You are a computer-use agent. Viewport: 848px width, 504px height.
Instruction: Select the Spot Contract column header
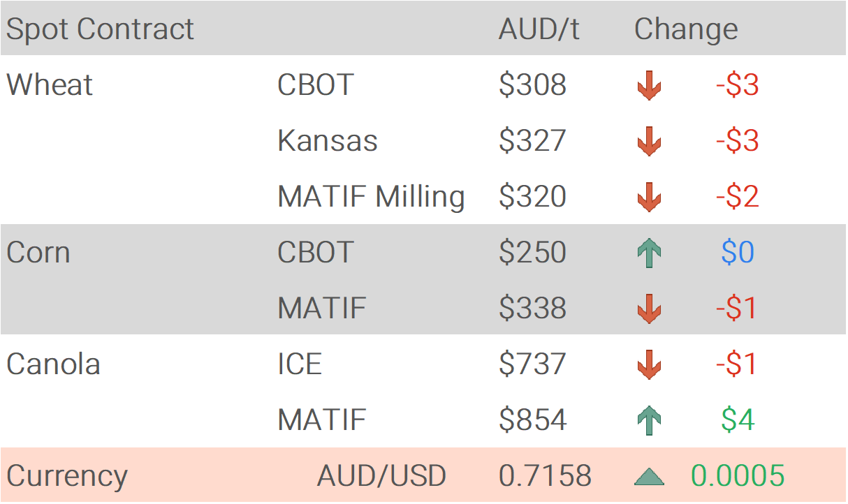point(100,29)
